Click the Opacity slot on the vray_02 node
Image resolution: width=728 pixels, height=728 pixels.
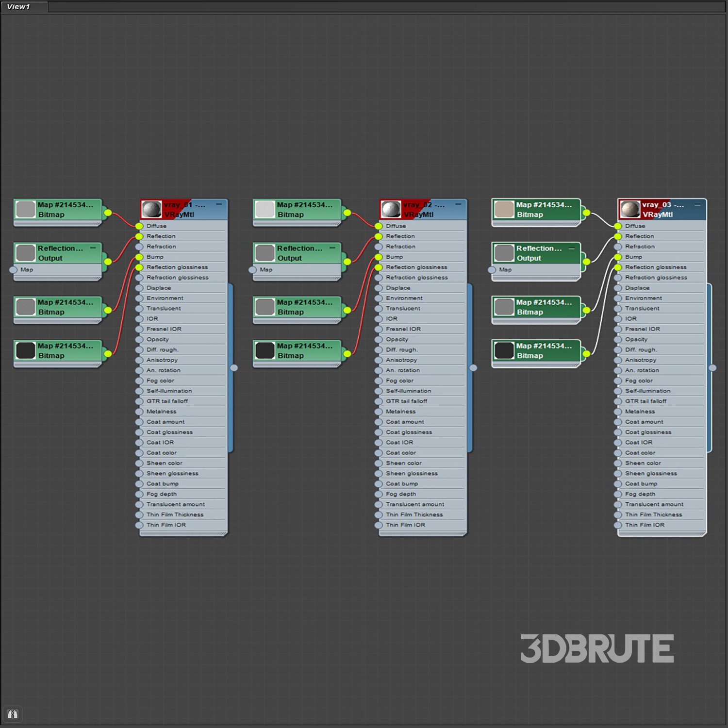(397, 340)
